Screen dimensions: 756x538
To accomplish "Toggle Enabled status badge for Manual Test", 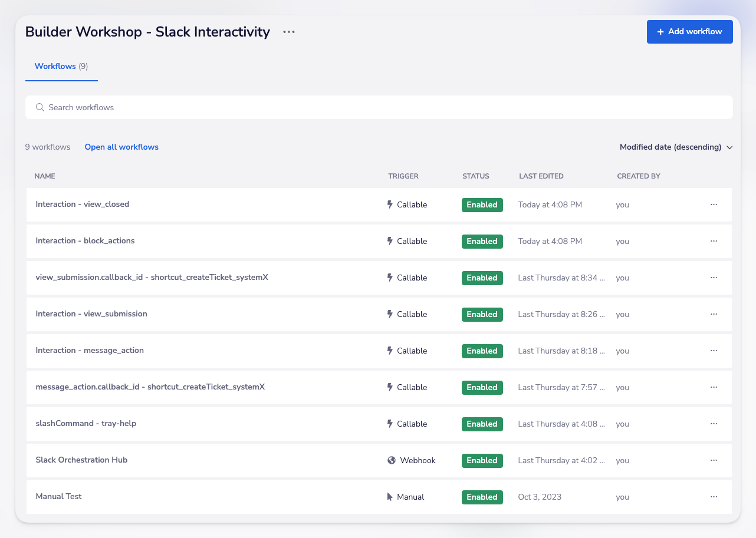I will (x=482, y=497).
